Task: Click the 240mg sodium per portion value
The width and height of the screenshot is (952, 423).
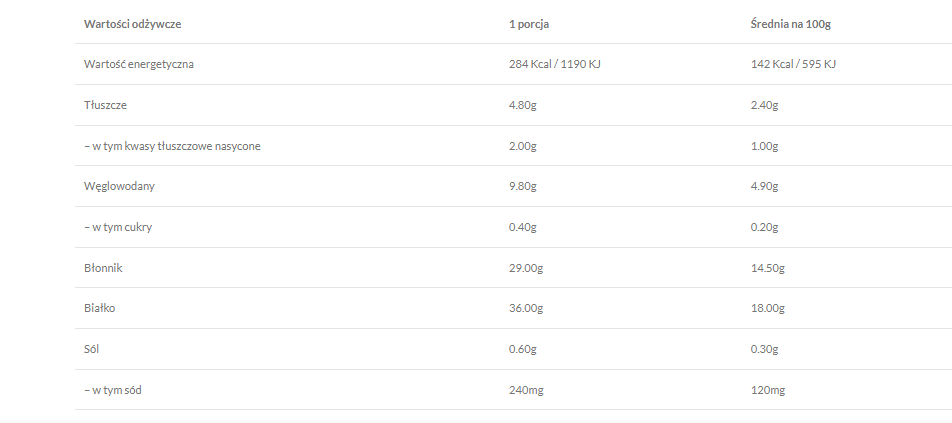Action: (x=526, y=390)
